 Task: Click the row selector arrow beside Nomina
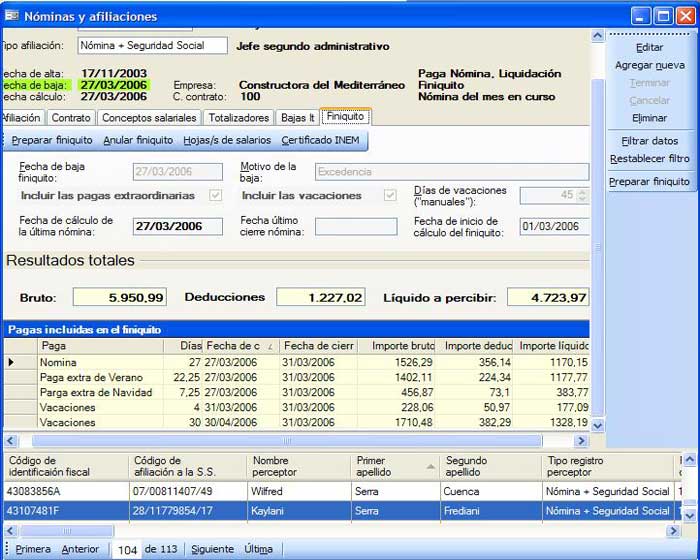click(11, 362)
